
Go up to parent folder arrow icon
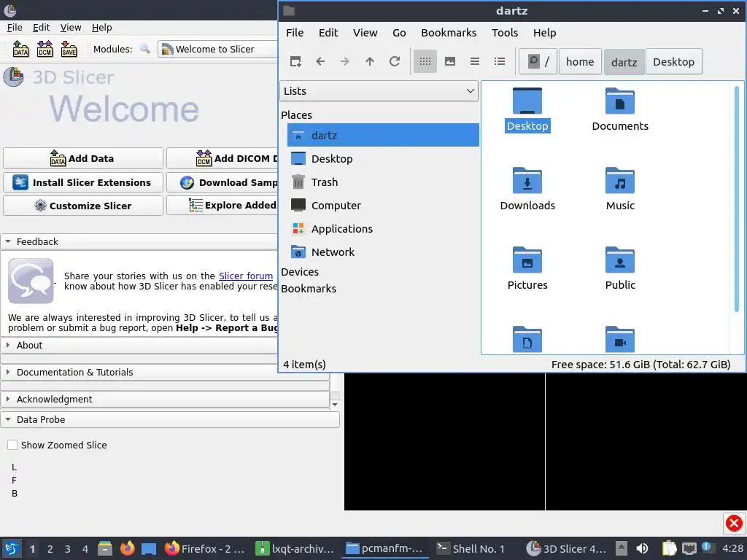pyautogui.click(x=370, y=61)
